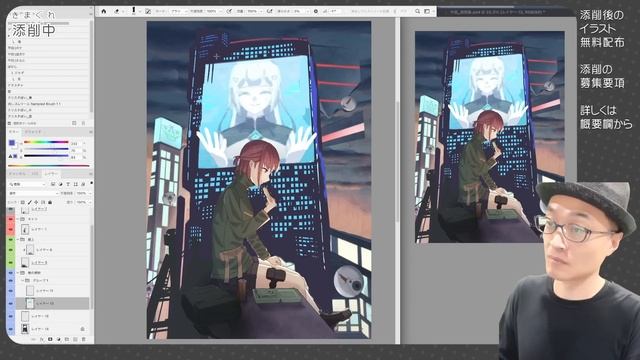Toggle the brush settings panel icon
The image size is (640, 360).
point(148,11)
